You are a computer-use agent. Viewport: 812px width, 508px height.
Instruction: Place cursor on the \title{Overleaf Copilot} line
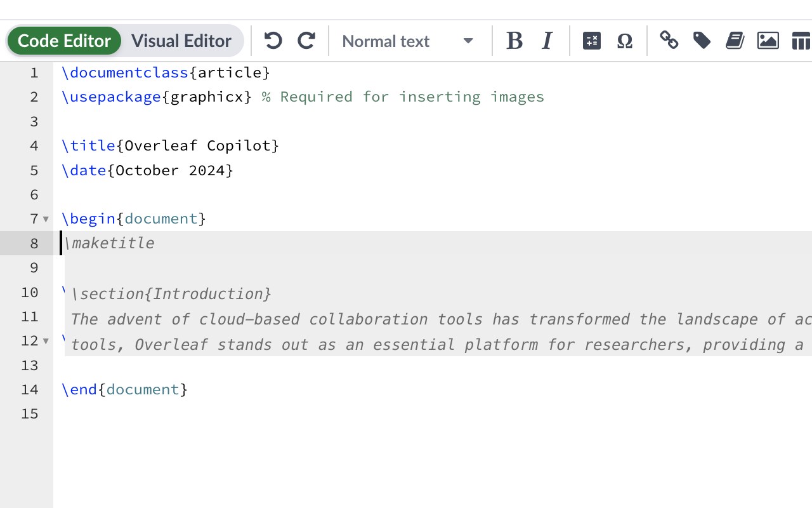170,145
